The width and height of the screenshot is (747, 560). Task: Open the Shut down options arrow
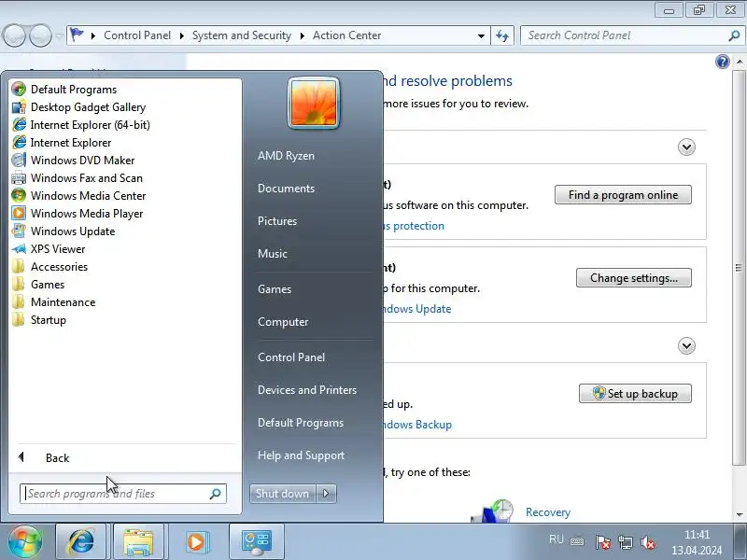[x=326, y=494]
